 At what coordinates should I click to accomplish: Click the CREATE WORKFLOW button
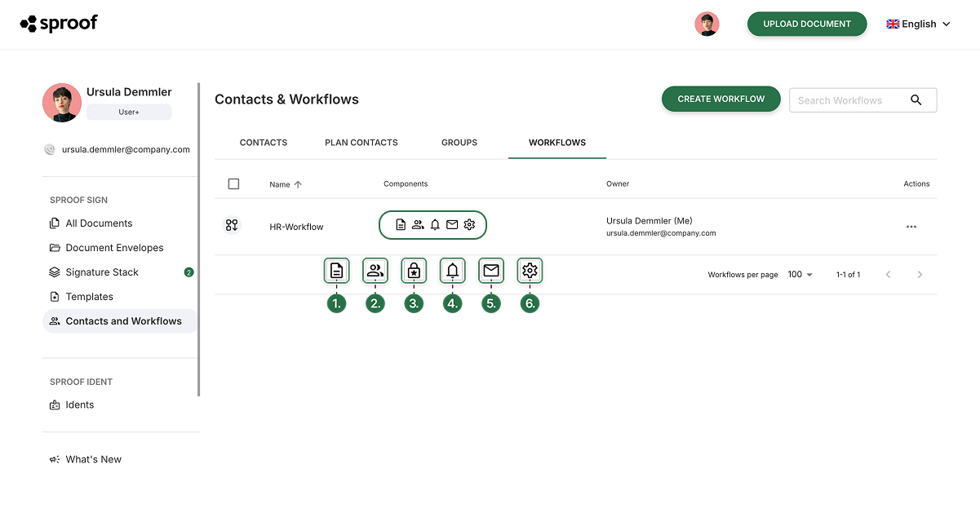[721, 99]
